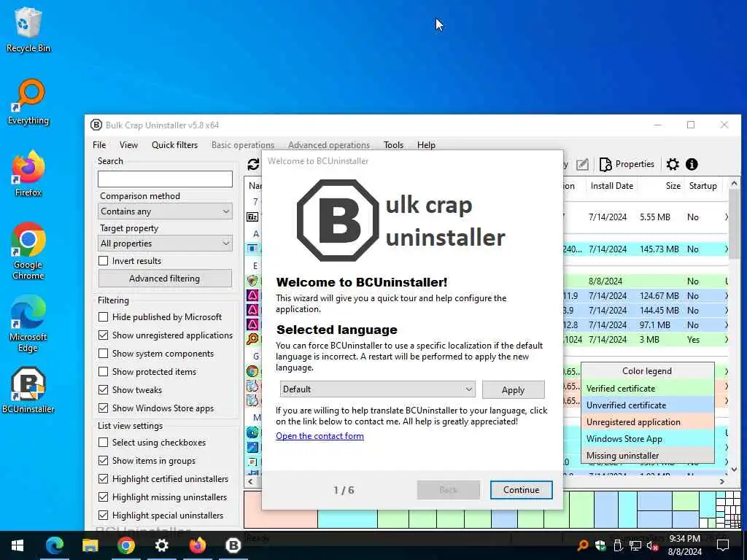The height and width of the screenshot is (560, 747).
Task: Open Everything desktop shortcut
Action: click(x=28, y=102)
